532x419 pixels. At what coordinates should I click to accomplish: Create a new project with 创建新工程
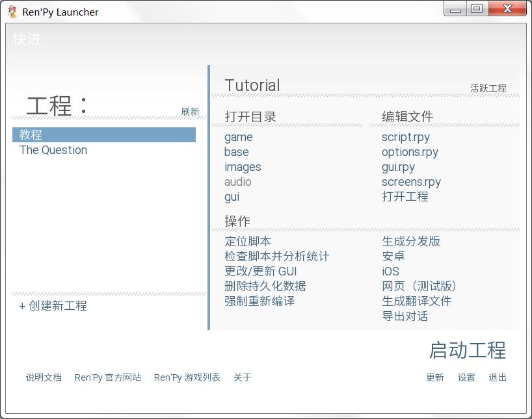coord(53,305)
